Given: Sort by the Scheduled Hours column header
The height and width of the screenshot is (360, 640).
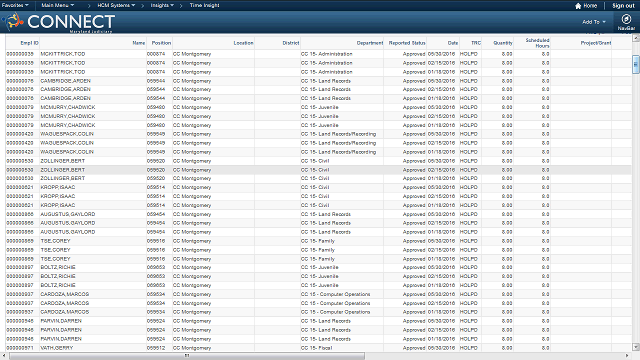Looking at the screenshot, I should click(x=537, y=43).
